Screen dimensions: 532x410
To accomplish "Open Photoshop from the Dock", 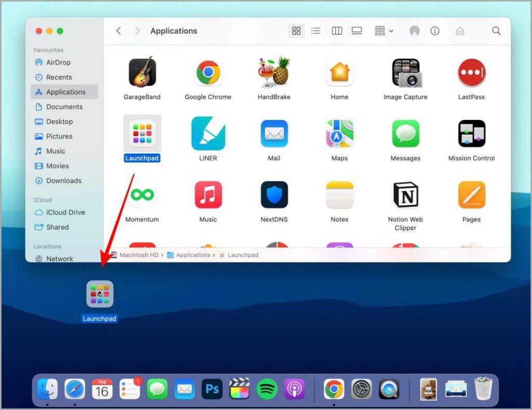I will click(212, 389).
